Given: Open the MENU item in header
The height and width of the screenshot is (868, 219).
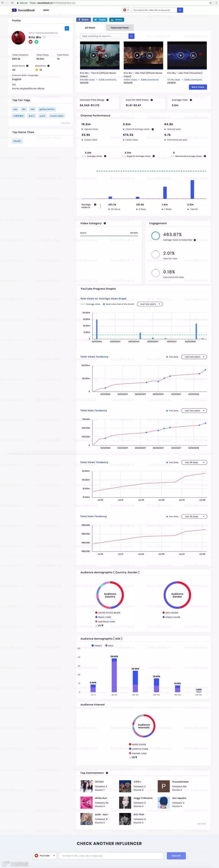Looking at the screenshot, I should pos(46,10).
